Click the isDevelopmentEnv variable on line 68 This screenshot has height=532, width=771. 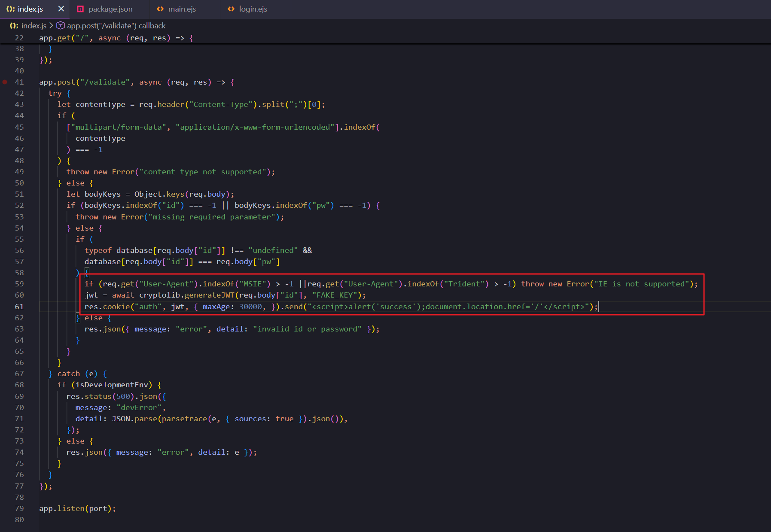click(112, 385)
